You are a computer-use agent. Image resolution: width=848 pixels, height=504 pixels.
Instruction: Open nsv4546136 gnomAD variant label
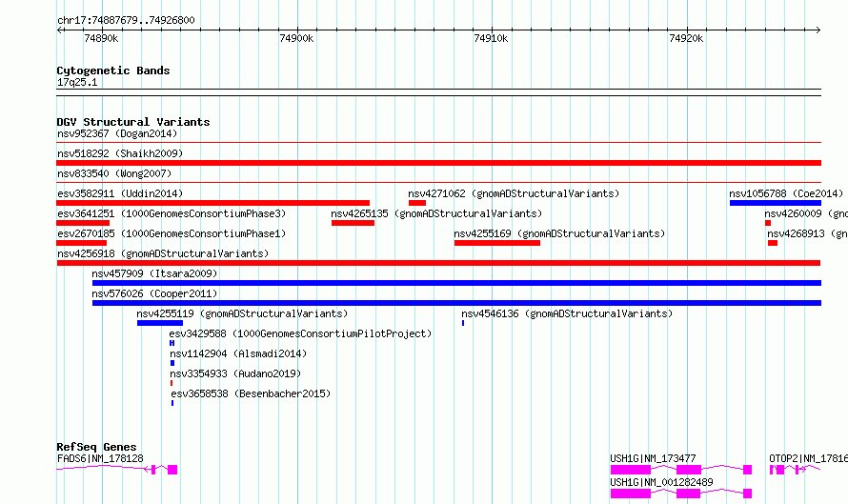point(567,313)
